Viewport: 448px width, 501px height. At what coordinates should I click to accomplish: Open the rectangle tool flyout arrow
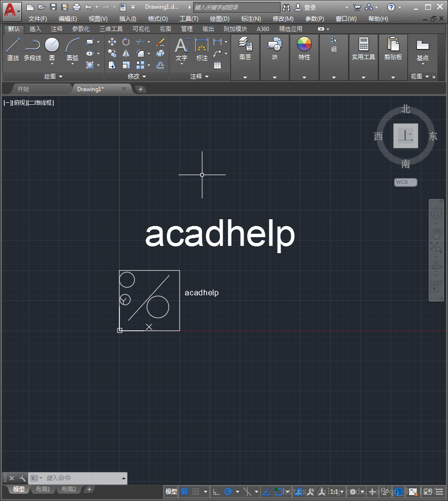click(98, 42)
